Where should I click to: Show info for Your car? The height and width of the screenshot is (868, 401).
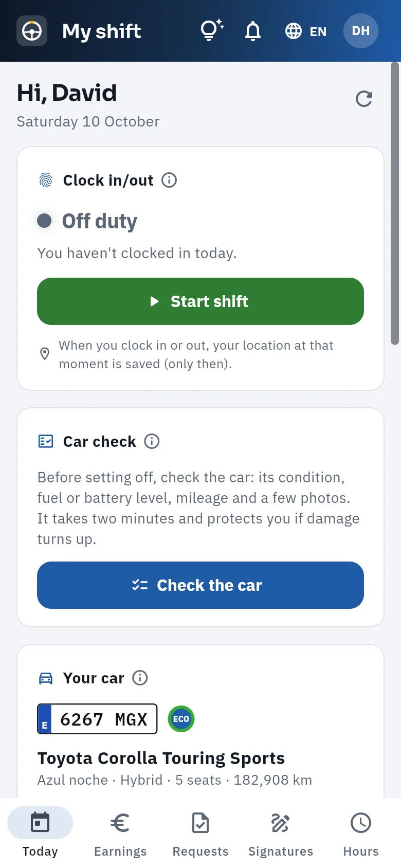tap(140, 678)
